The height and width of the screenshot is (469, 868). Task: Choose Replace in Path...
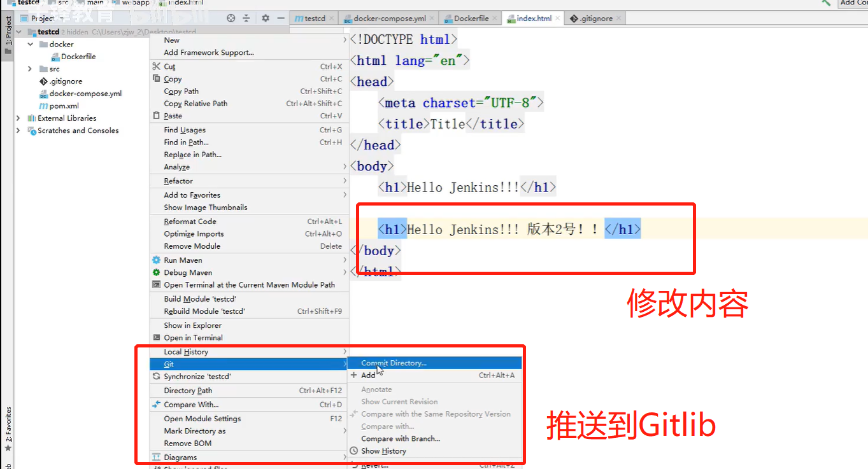point(250,155)
